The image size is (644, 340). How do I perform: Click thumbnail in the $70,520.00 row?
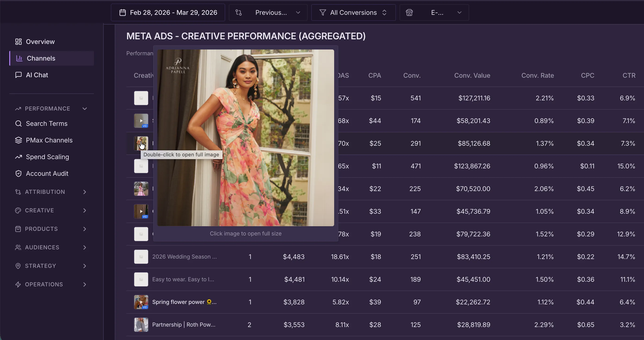[x=141, y=189]
